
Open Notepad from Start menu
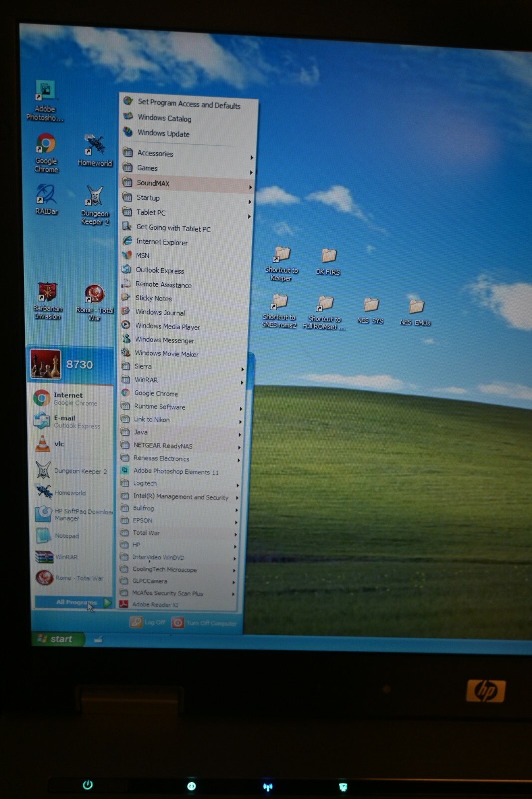pyautogui.click(x=73, y=536)
